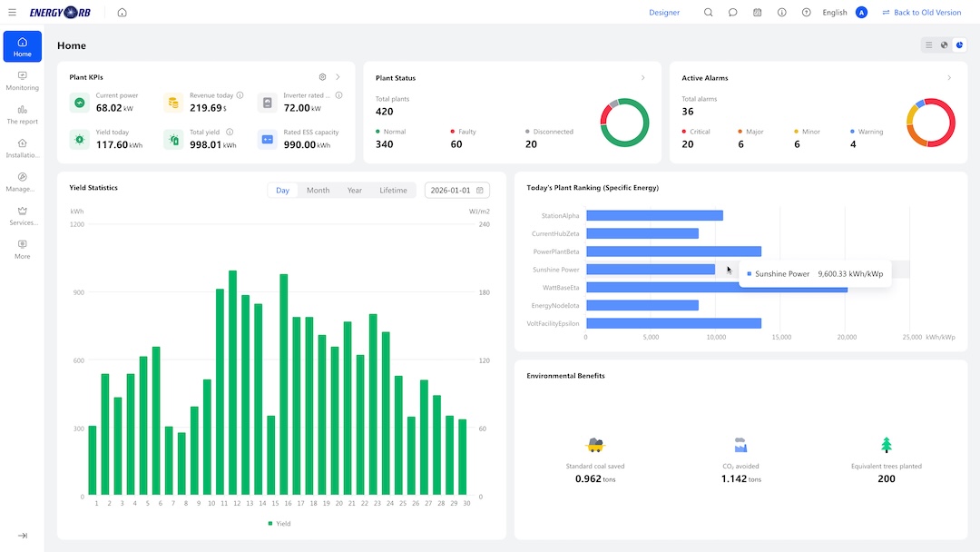Open Monitoring in the sidebar
The width and height of the screenshot is (980, 552).
point(23,81)
